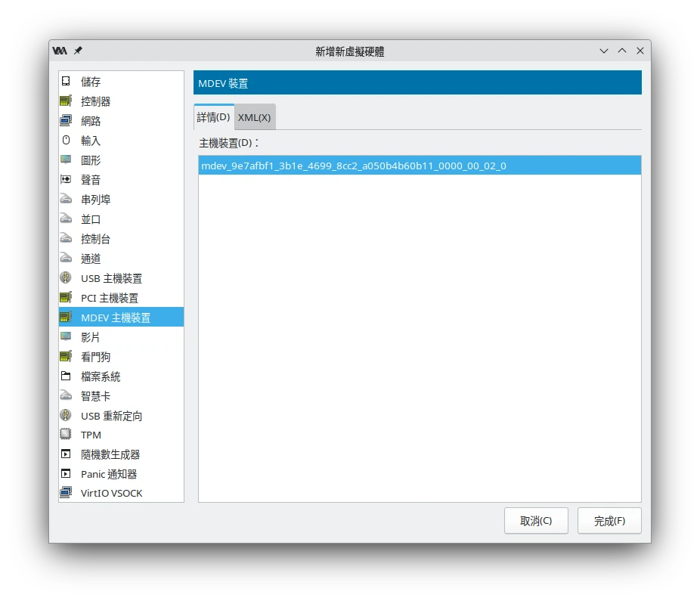Select the 看門狗 label

pos(95,357)
